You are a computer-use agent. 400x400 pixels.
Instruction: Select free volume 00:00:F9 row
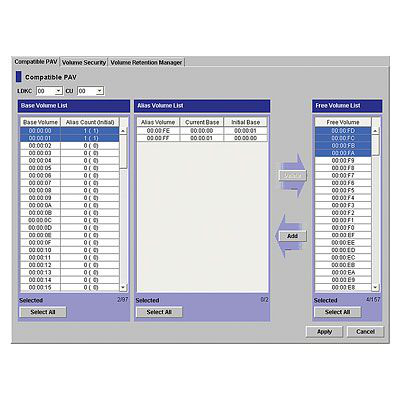pos(343,161)
